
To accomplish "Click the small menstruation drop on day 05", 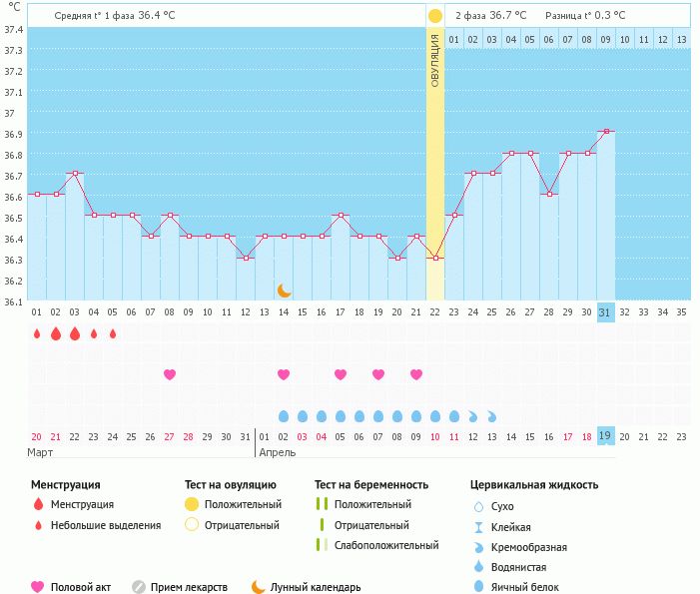I will point(113,333).
